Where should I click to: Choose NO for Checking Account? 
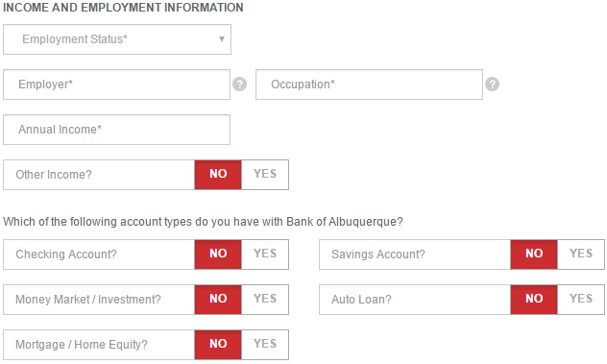click(218, 254)
